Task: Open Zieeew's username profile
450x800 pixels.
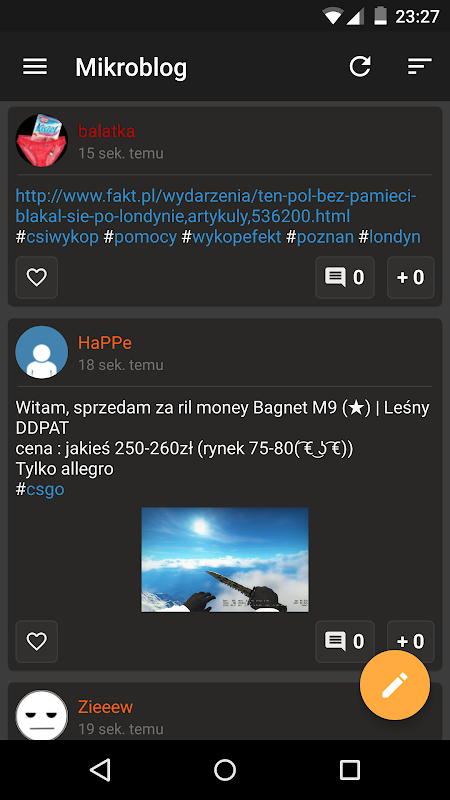Action: 106,707
